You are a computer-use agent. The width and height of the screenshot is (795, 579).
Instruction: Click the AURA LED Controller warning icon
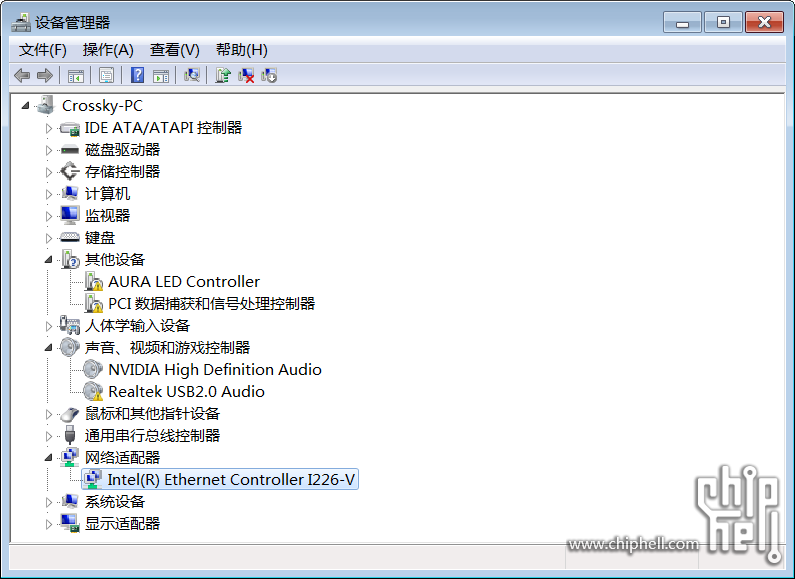(x=94, y=281)
